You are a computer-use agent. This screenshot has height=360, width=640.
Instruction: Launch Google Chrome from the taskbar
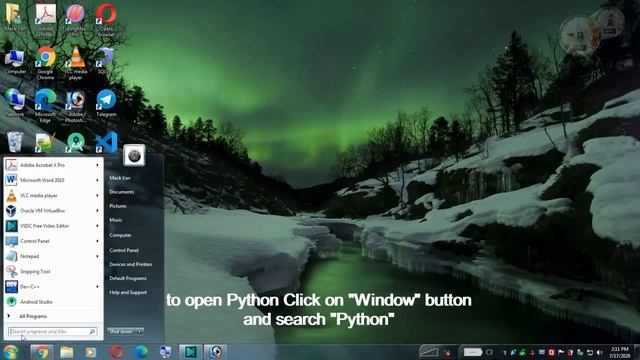click(x=41, y=352)
